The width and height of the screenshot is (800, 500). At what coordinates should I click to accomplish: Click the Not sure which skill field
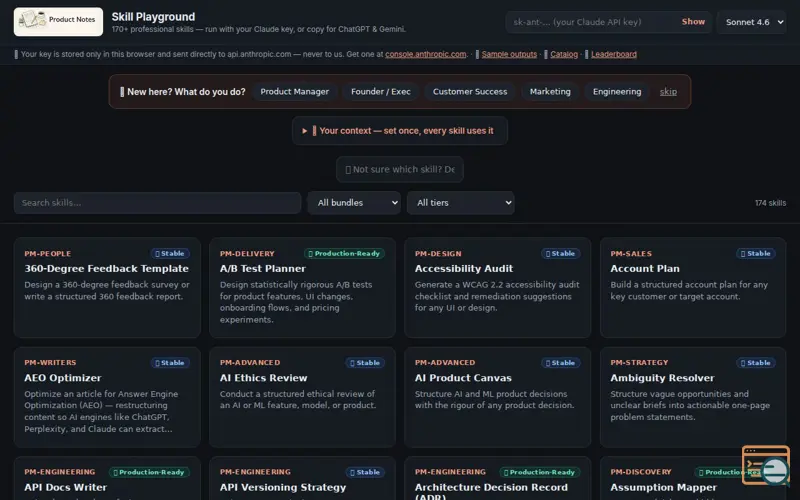399,169
